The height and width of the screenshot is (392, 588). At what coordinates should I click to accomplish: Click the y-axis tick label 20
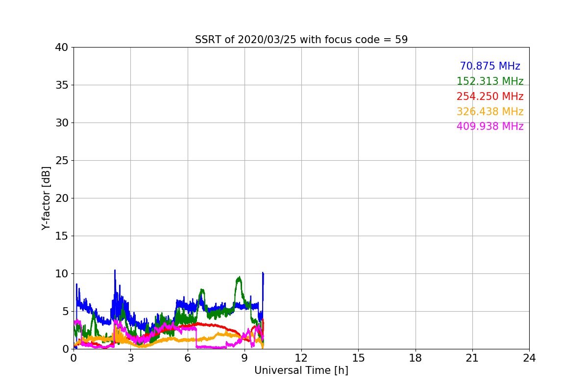point(62,198)
